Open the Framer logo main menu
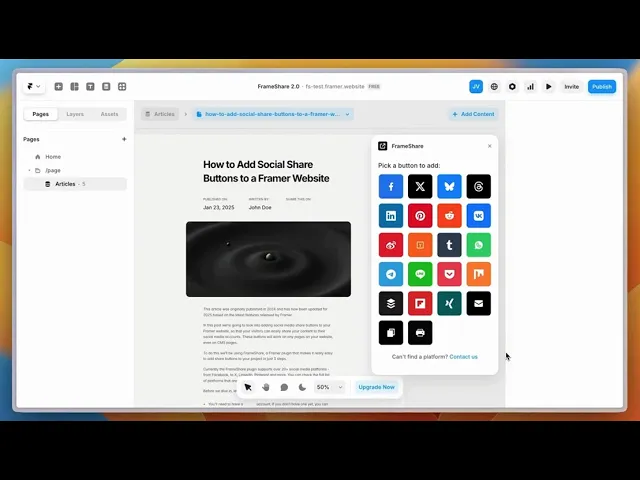This screenshot has width=640, height=480. click(34, 87)
